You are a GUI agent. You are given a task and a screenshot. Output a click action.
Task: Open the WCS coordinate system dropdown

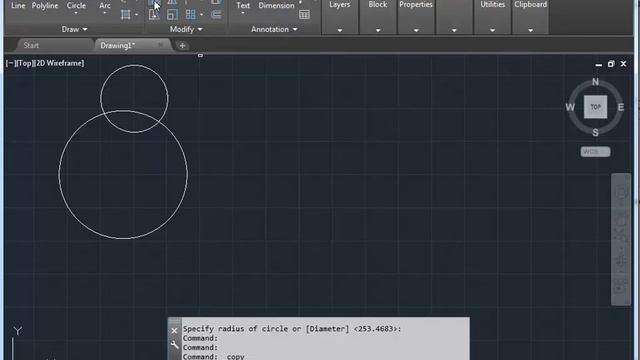(x=596, y=152)
